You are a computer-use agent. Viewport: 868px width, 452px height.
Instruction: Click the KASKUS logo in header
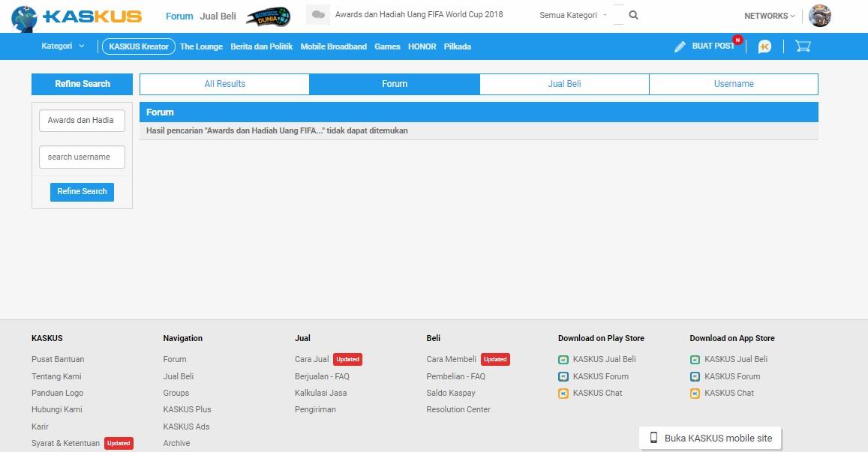coord(77,16)
